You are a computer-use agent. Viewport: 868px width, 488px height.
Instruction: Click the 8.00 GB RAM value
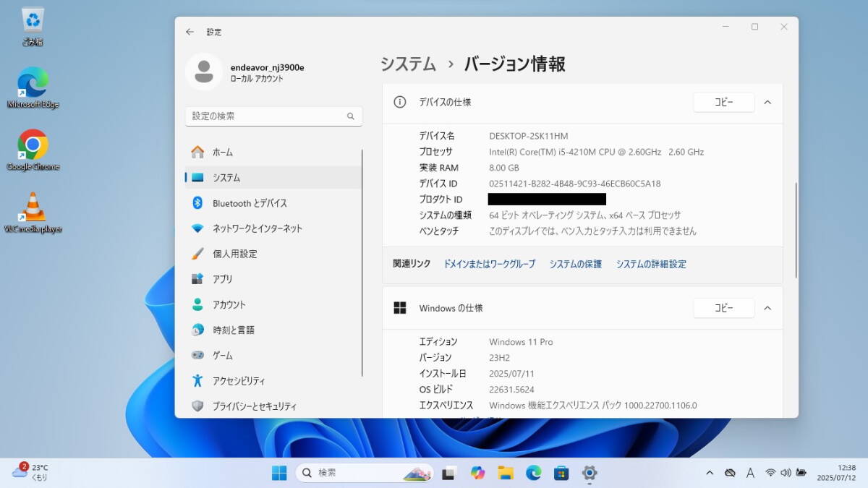point(505,168)
